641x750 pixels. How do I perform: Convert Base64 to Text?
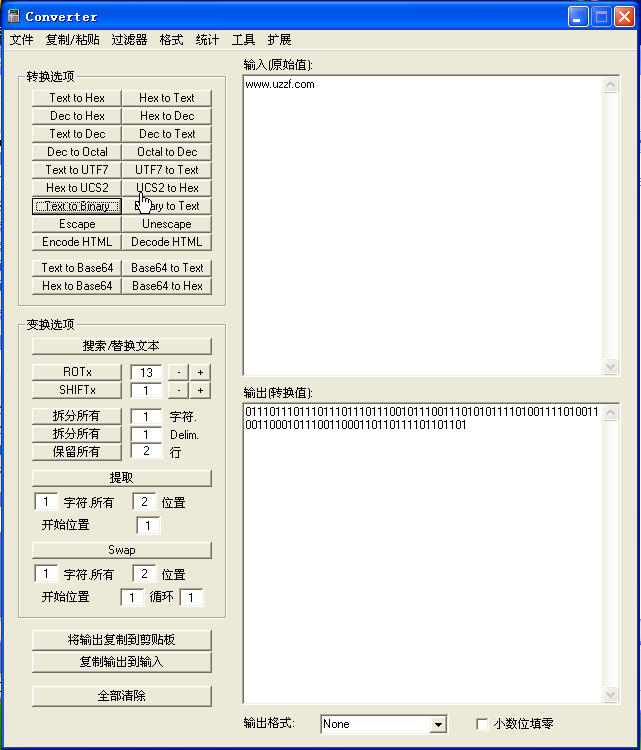(167, 268)
